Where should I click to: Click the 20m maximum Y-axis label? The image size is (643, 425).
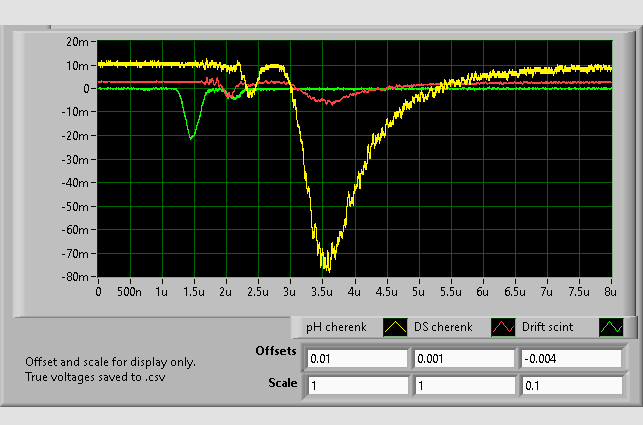[x=78, y=42]
